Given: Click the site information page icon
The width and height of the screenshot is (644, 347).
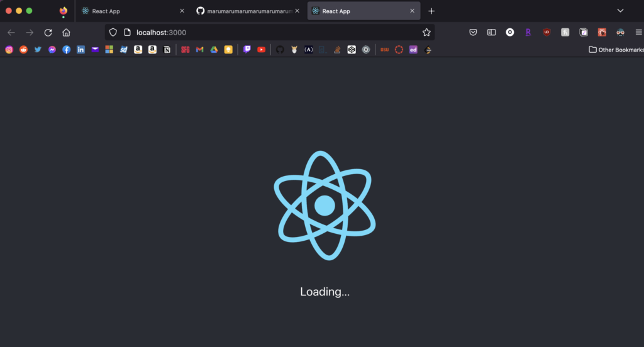Looking at the screenshot, I should [x=127, y=33].
